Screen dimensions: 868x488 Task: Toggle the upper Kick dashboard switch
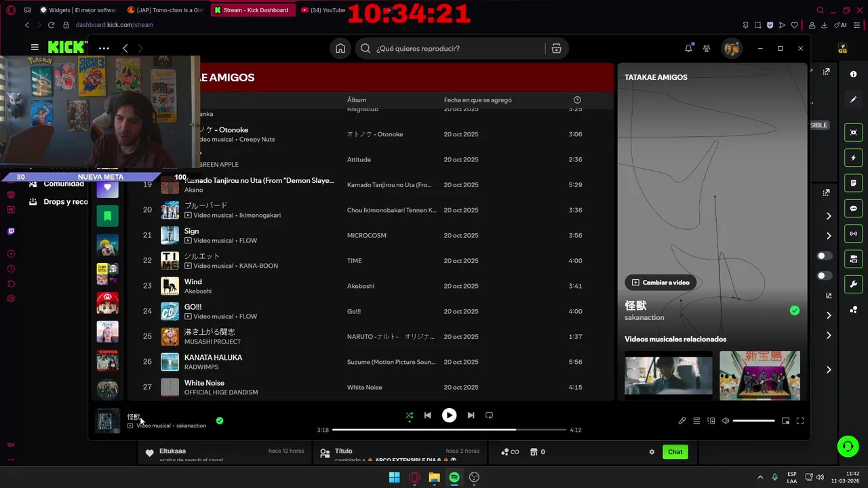[x=825, y=256]
